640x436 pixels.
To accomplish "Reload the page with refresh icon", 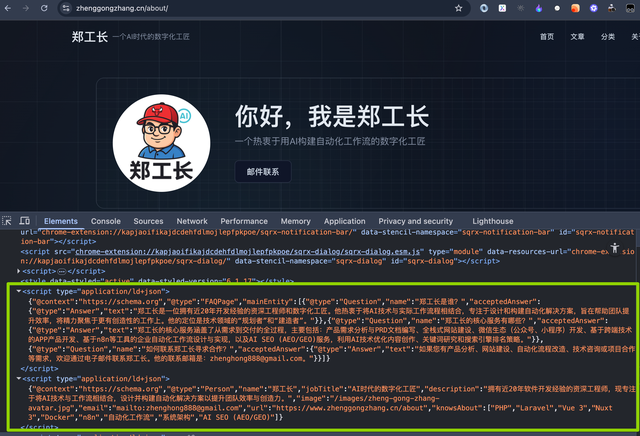I will pos(44,8).
